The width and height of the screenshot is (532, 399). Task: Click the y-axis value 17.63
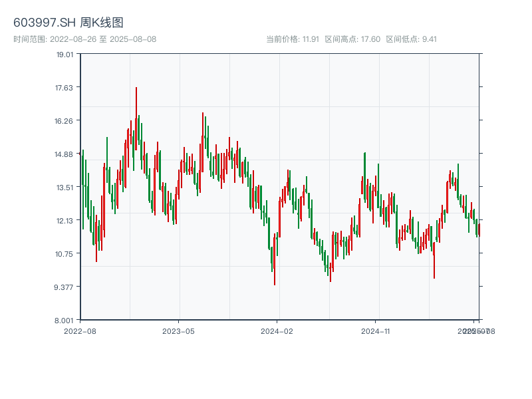point(64,88)
